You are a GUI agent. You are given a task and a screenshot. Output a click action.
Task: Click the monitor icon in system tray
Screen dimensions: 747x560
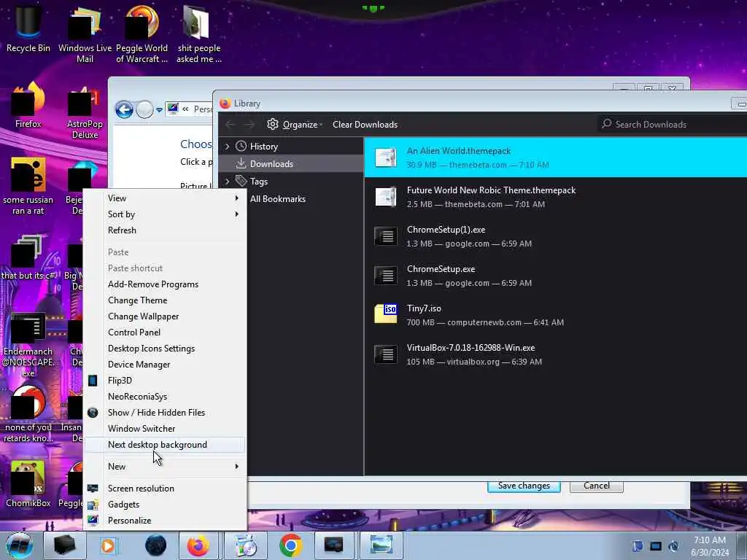656,546
